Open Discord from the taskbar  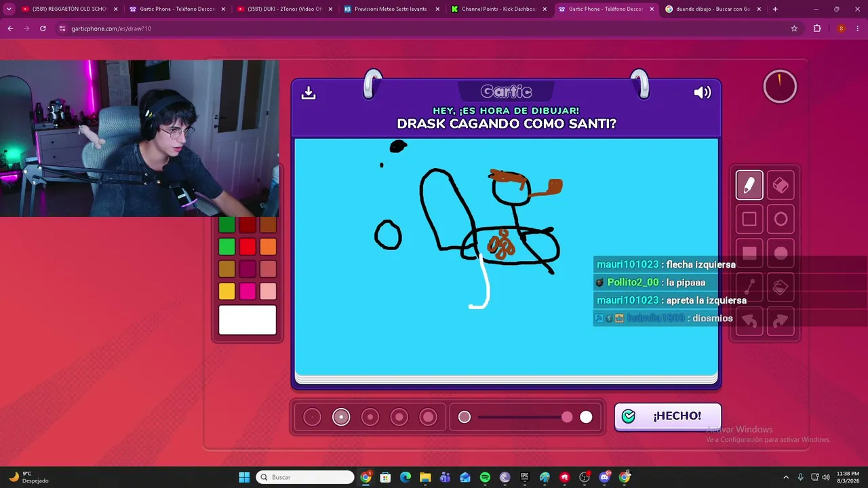pyautogui.click(x=605, y=477)
